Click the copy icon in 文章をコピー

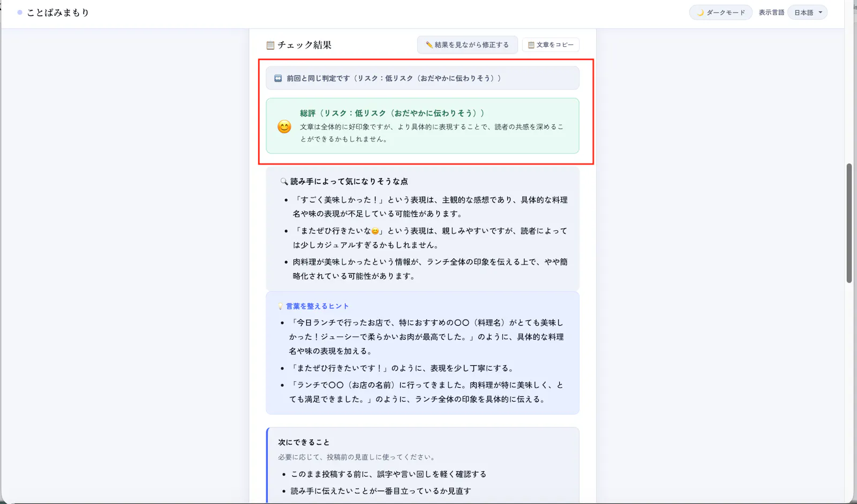pyautogui.click(x=531, y=45)
